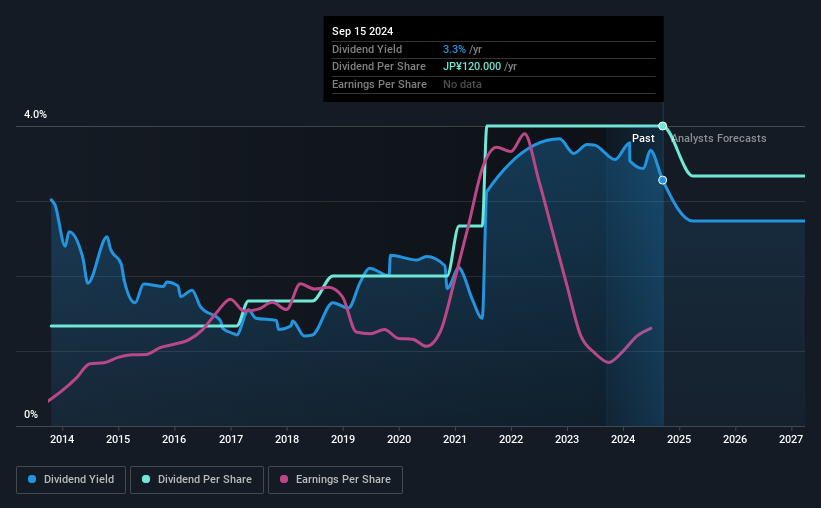Click the Sep 15 2024 tooltip date
Image resolution: width=821 pixels, height=508 pixels.
click(362, 31)
